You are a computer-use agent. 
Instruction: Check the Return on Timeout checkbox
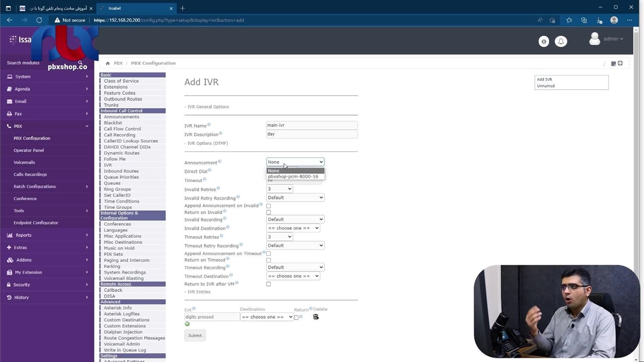(268, 260)
